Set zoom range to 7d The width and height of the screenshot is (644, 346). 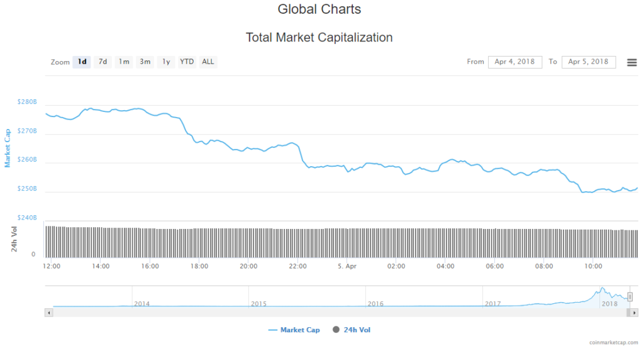click(103, 62)
